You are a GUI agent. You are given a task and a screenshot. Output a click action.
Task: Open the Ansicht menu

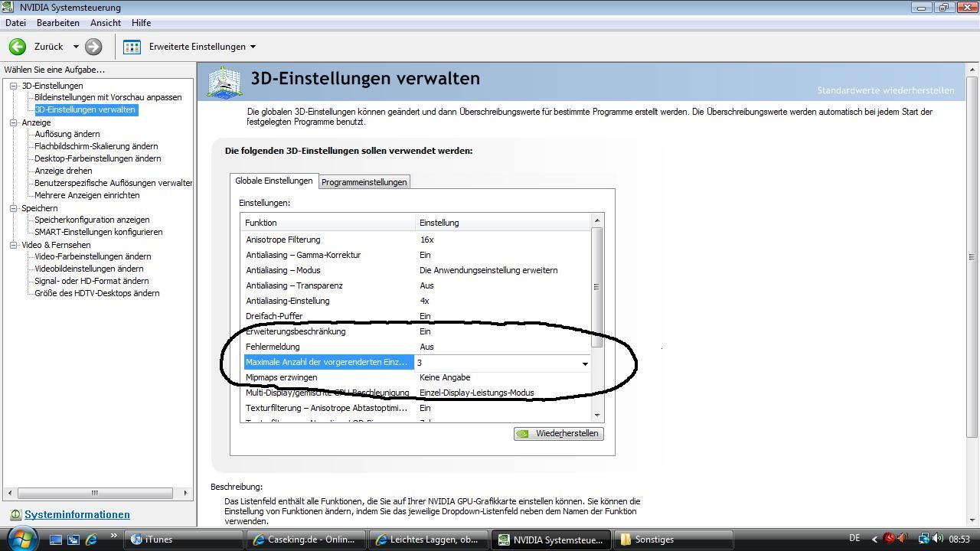(x=105, y=22)
